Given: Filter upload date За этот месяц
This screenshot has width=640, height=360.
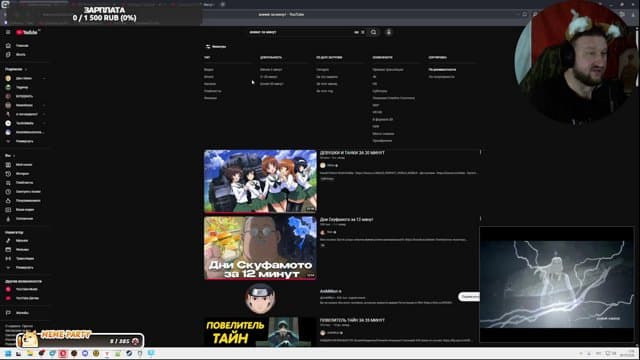Looking at the screenshot, I should pyautogui.click(x=327, y=84).
